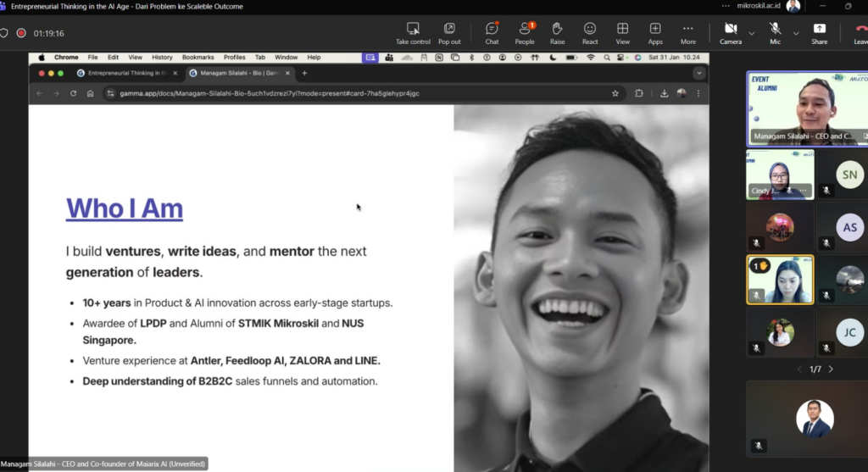Click Take control in meeting toolbar
The height and width of the screenshot is (472, 868).
[413, 33]
